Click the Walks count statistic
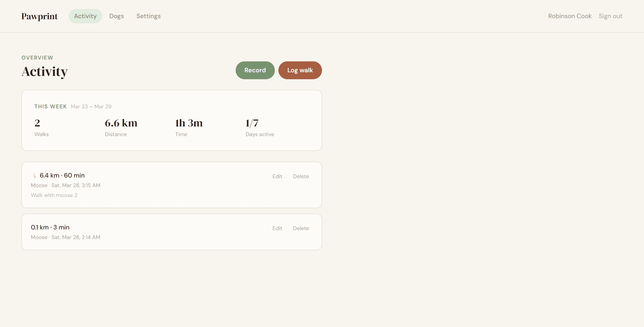The width and height of the screenshot is (644, 327). click(x=41, y=128)
